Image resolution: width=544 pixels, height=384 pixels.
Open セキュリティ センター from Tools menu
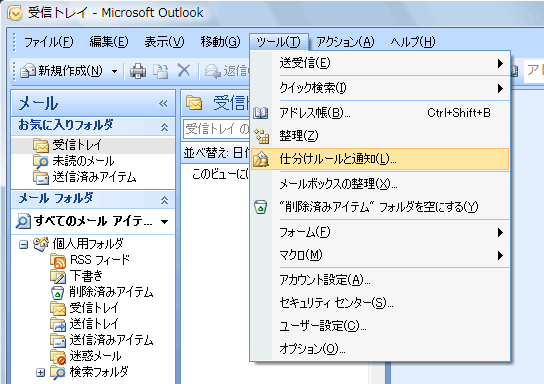point(381,303)
